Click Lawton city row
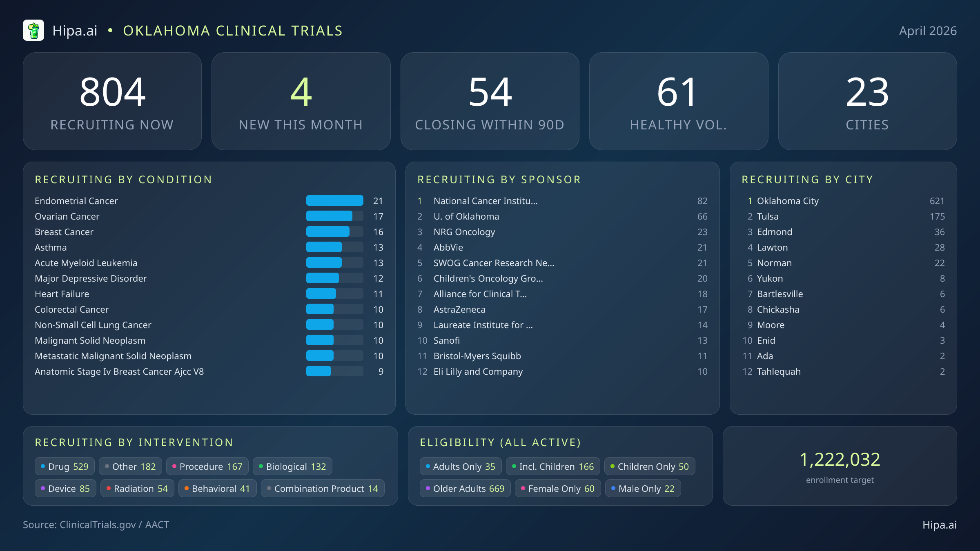This screenshot has width=980, height=551. click(x=843, y=247)
